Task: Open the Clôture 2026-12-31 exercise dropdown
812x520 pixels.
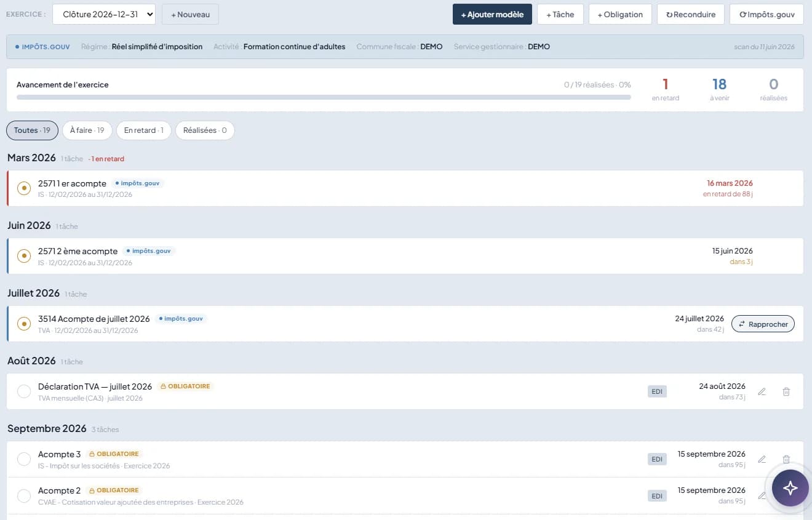Action: (104, 14)
